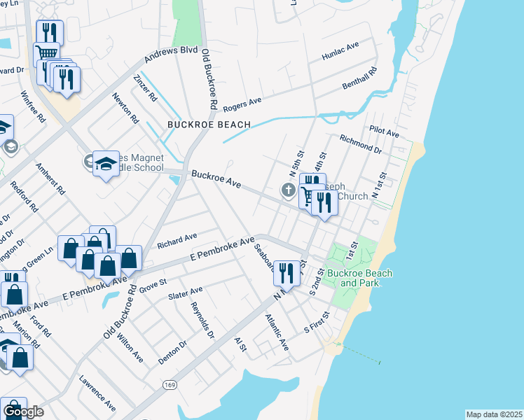524x420 pixels.
Task: Select the Atlantic Ave street label
Action: (x=277, y=332)
